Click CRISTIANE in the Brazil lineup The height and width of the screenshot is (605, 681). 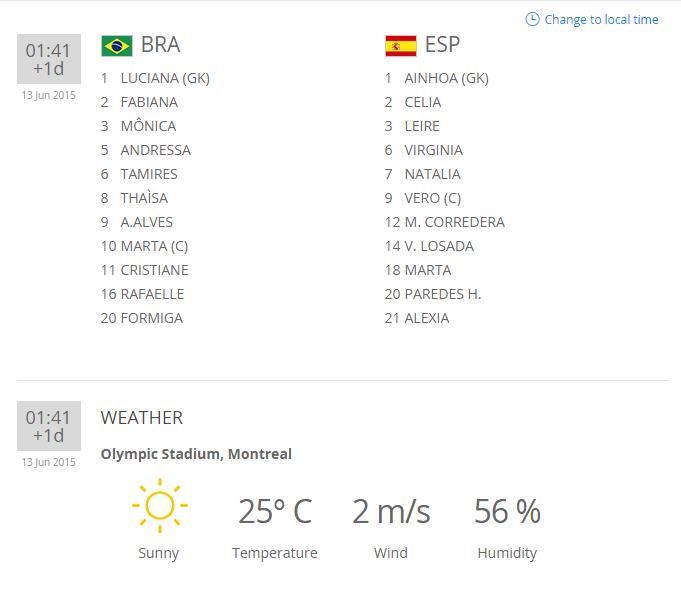[154, 270]
